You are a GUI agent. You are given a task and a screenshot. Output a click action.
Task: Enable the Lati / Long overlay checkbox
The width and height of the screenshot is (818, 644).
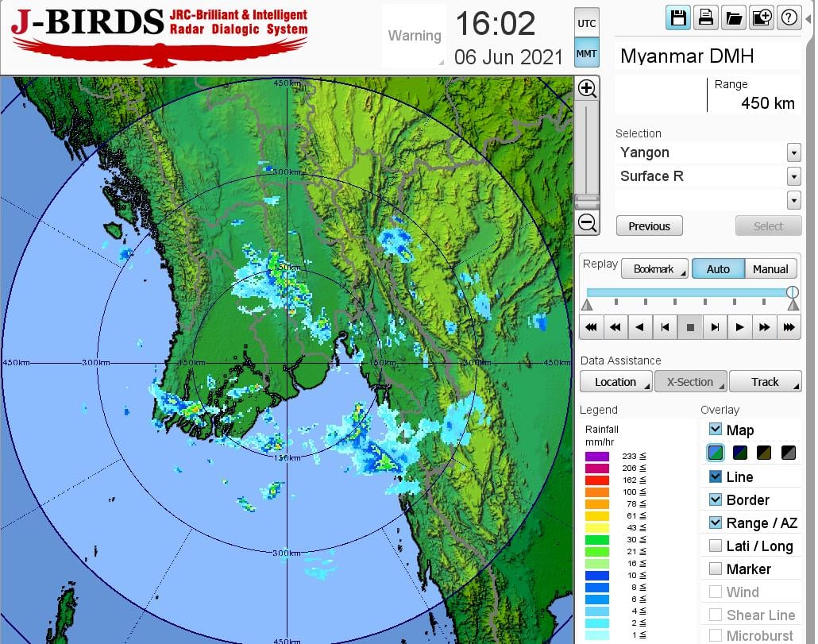pyautogui.click(x=716, y=546)
